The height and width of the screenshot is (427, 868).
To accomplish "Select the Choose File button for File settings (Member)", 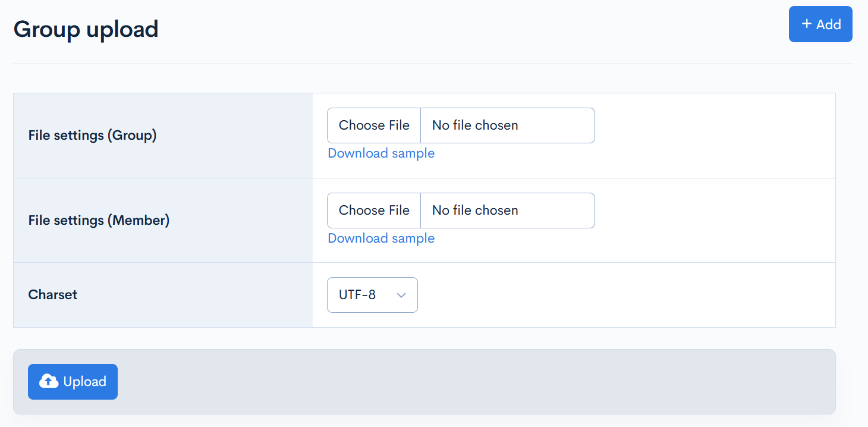I will (374, 210).
